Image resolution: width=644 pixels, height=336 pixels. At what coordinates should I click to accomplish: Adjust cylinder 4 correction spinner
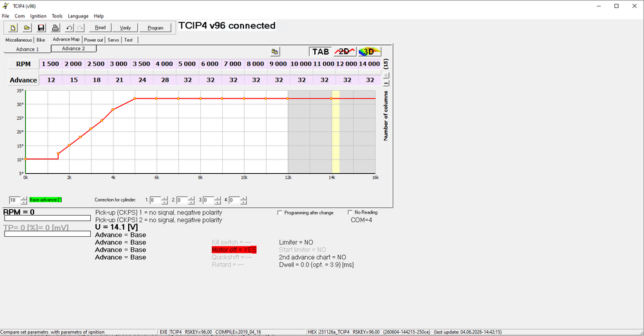coord(243,200)
